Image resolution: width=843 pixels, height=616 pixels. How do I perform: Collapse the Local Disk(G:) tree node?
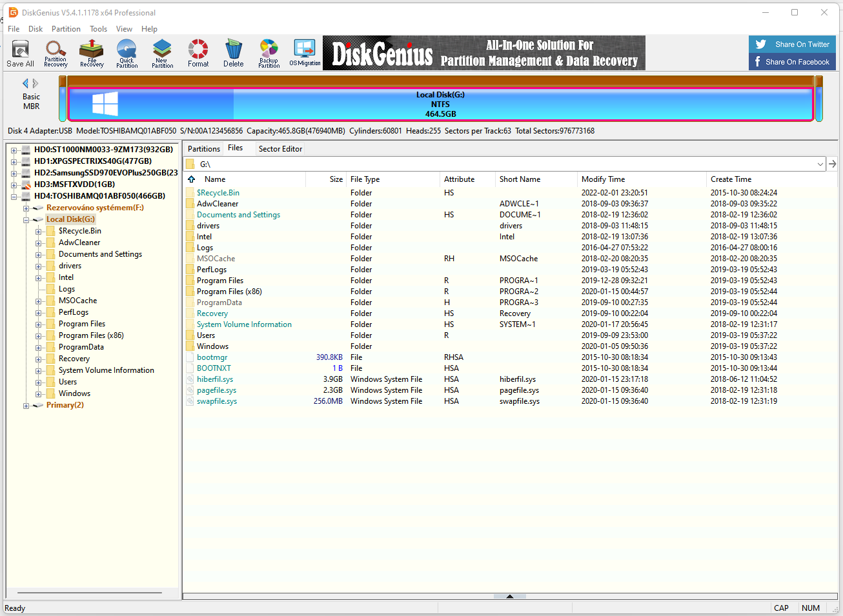click(x=26, y=220)
